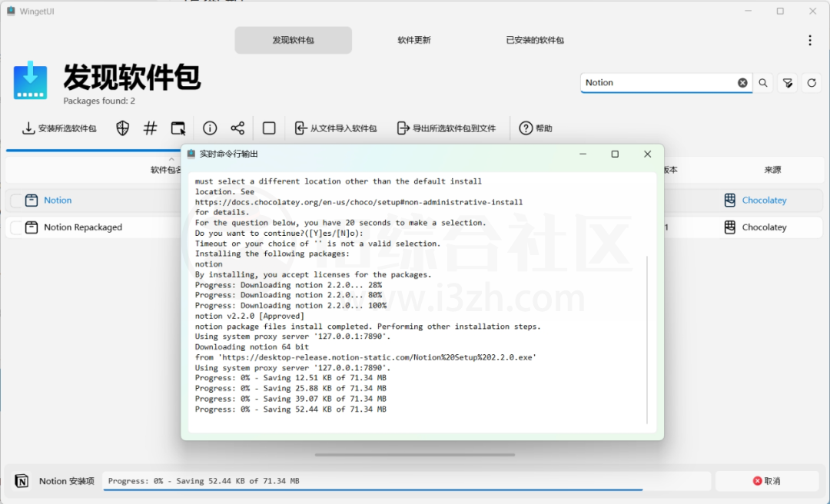Click Chocolatey source in Notion Repackaged row
This screenshot has width=830, height=504.
coord(764,227)
